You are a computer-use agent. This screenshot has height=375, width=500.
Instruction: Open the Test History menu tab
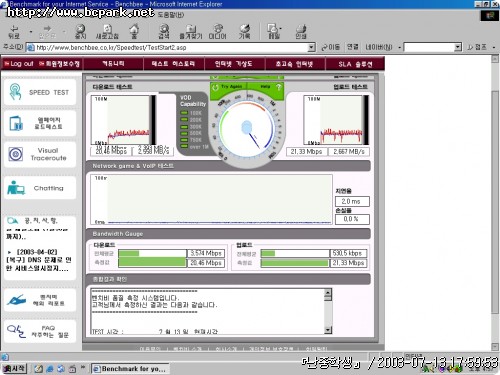point(173,63)
